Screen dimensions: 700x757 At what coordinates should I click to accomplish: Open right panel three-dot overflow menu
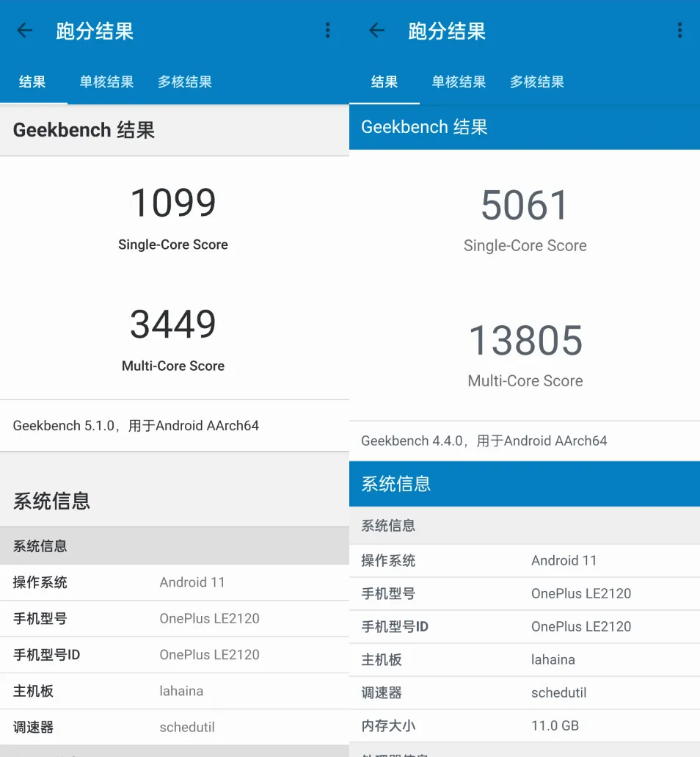pos(679,30)
